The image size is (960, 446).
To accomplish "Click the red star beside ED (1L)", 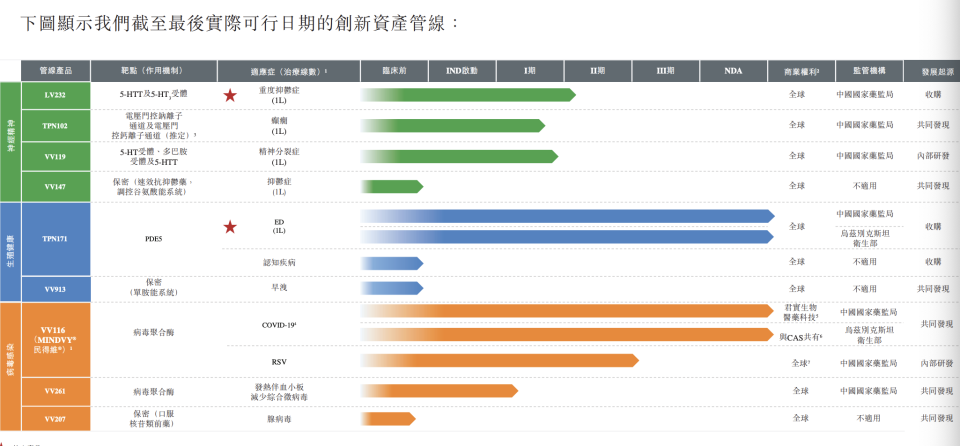I will click(x=230, y=227).
